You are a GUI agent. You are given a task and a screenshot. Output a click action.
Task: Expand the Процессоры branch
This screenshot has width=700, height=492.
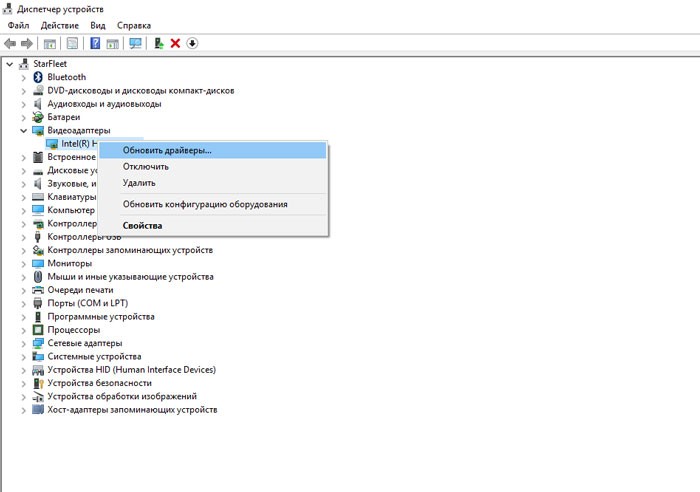[23, 330]
